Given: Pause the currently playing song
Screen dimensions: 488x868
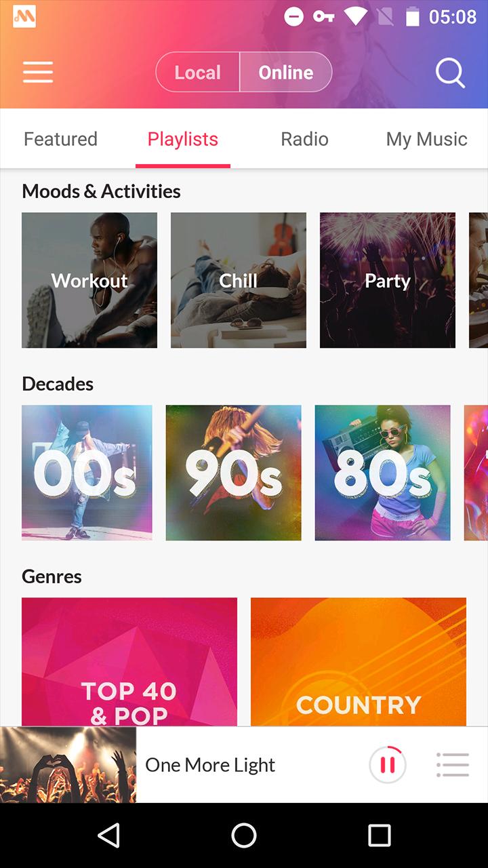Looking at the screenshot, I should tap(388, 765).
